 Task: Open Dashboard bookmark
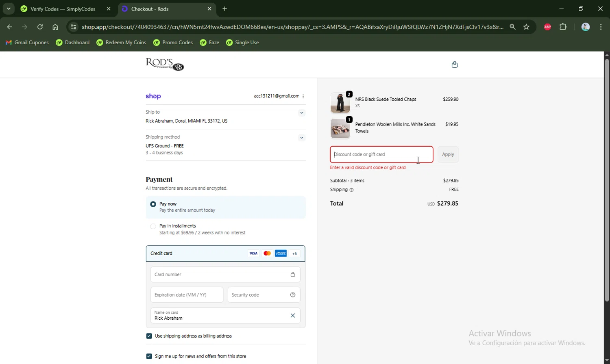pyautogui.click(x=73, y=43)
